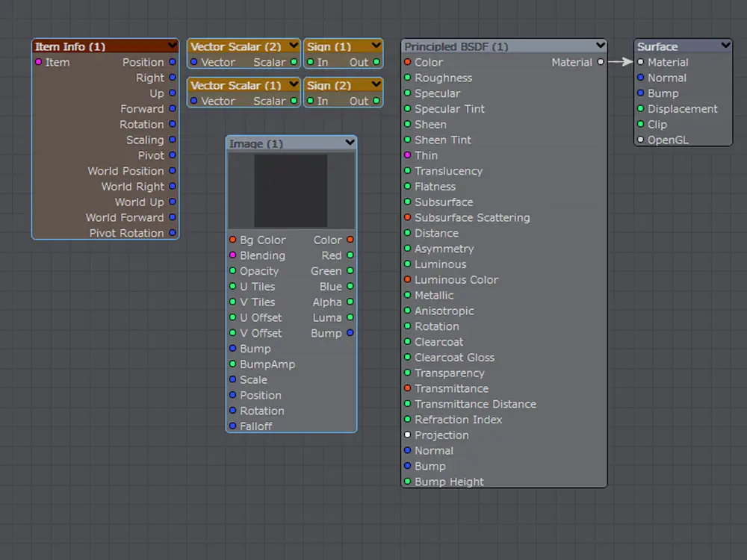
Task: Click the OpenGL input port on Surface
Action: pyautogui.click(x=640, y=140)
